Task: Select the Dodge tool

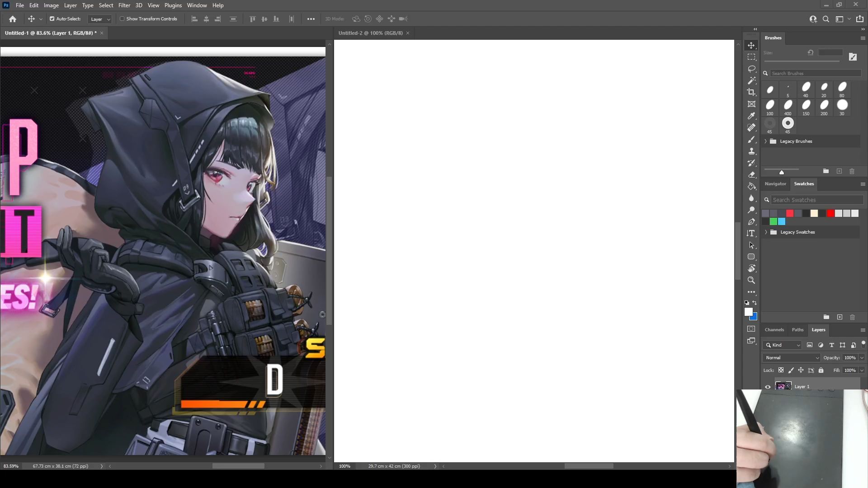Action: (751, 210)
